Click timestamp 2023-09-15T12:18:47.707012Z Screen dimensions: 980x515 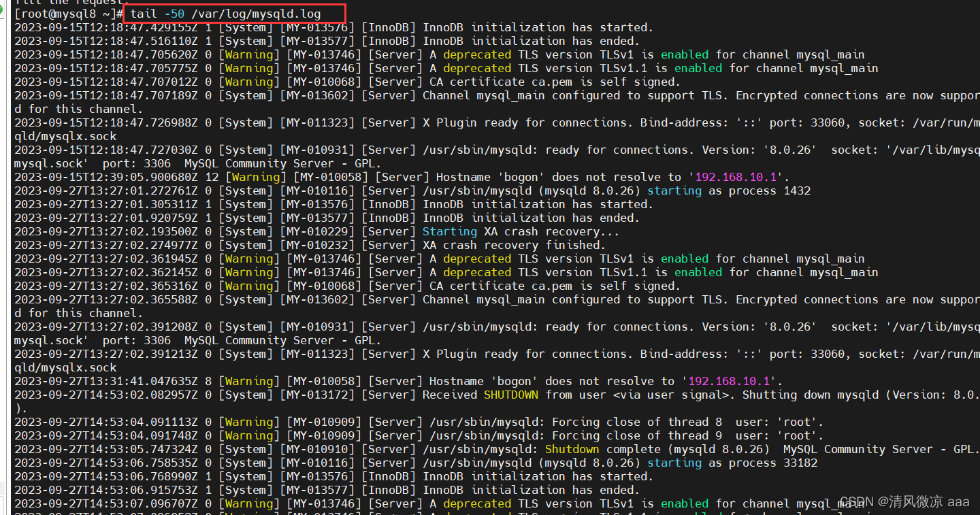(106, 82)
